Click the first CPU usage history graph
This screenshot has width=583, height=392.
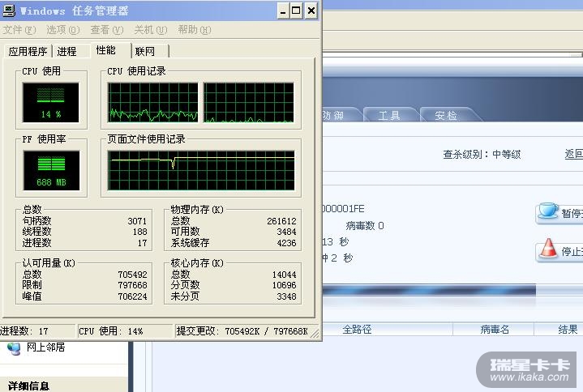tap(152, 102)
